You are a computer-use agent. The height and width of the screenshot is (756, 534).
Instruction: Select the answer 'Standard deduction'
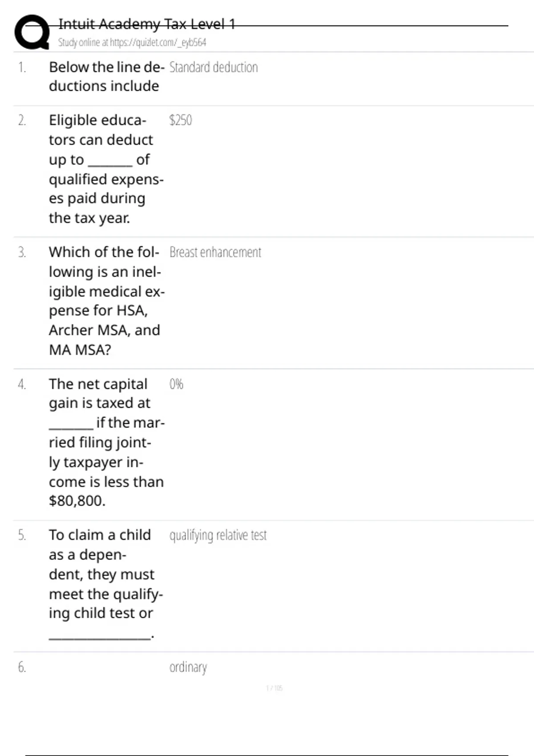coord(214,68)
